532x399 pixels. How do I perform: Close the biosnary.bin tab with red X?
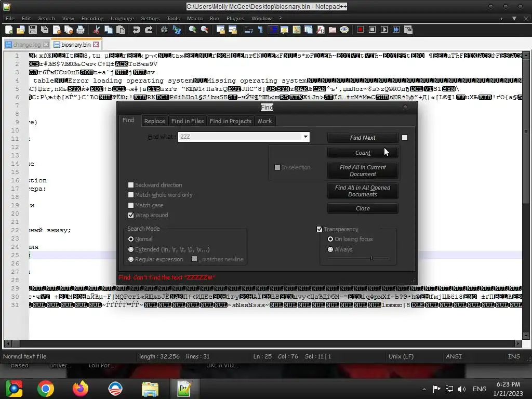pos(96,45)
